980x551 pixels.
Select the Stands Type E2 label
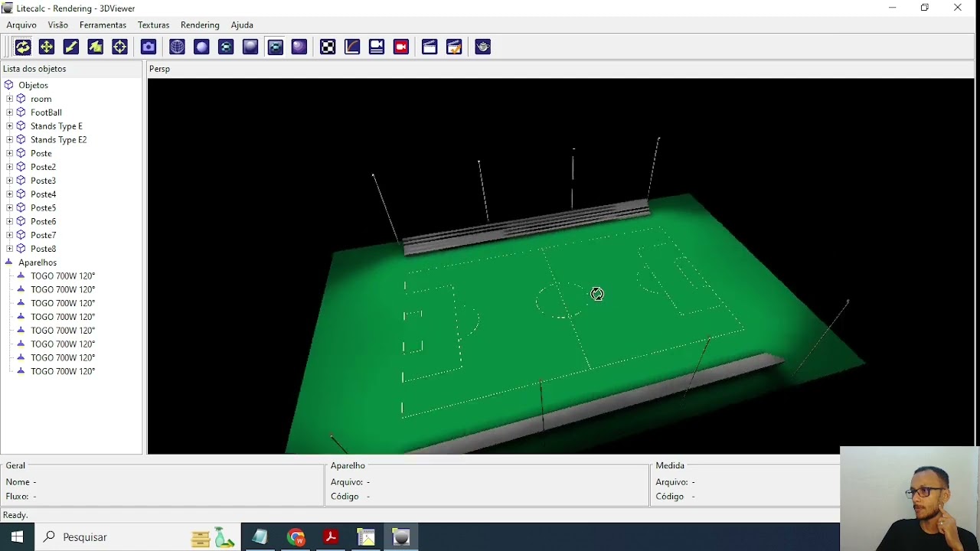click(59, 140)
